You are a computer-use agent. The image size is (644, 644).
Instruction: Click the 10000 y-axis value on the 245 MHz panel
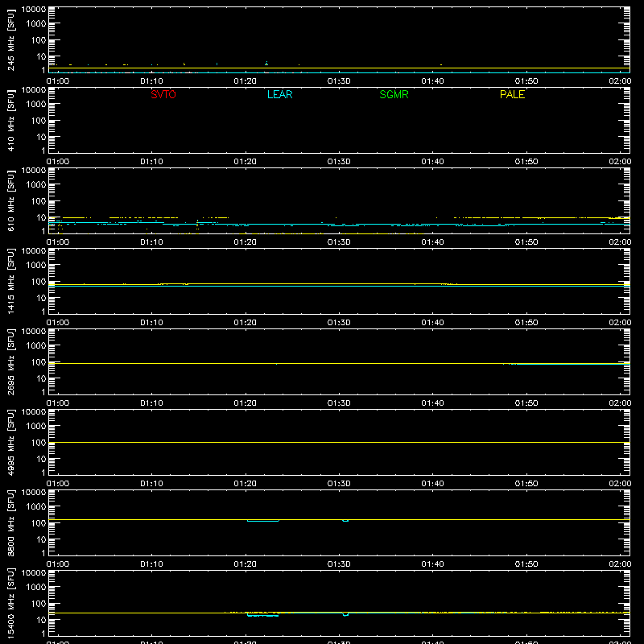pos(34,10)
